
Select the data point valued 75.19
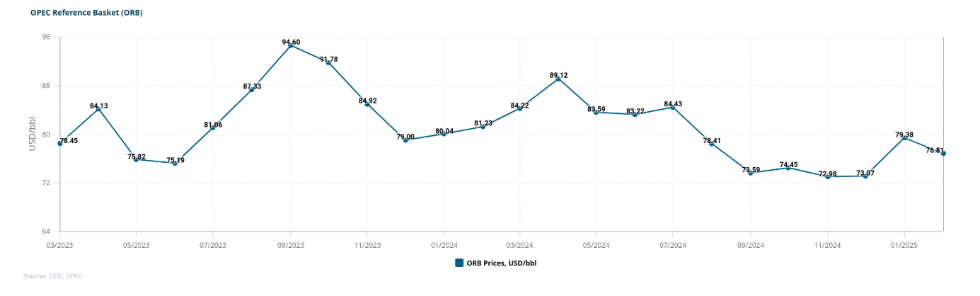(x=175, y=164)
